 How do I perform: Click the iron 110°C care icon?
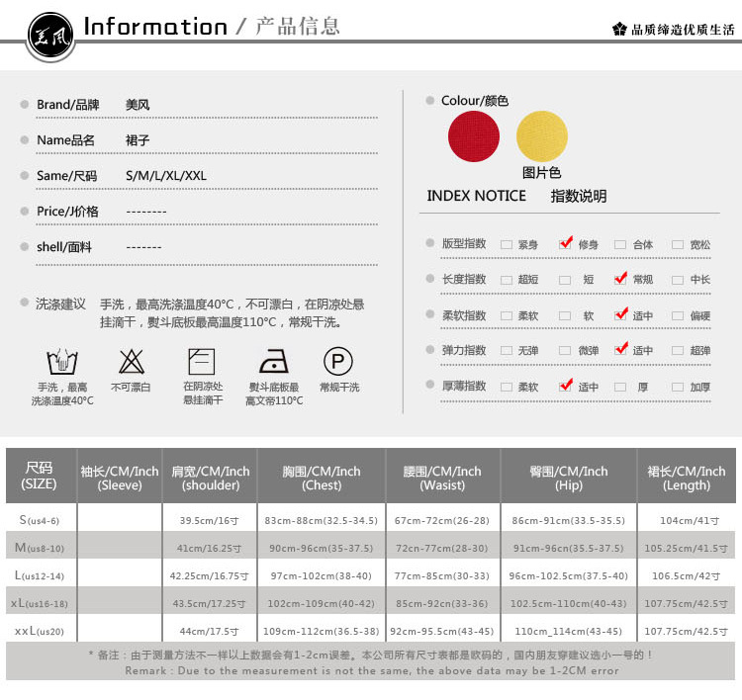click(274, 362)
